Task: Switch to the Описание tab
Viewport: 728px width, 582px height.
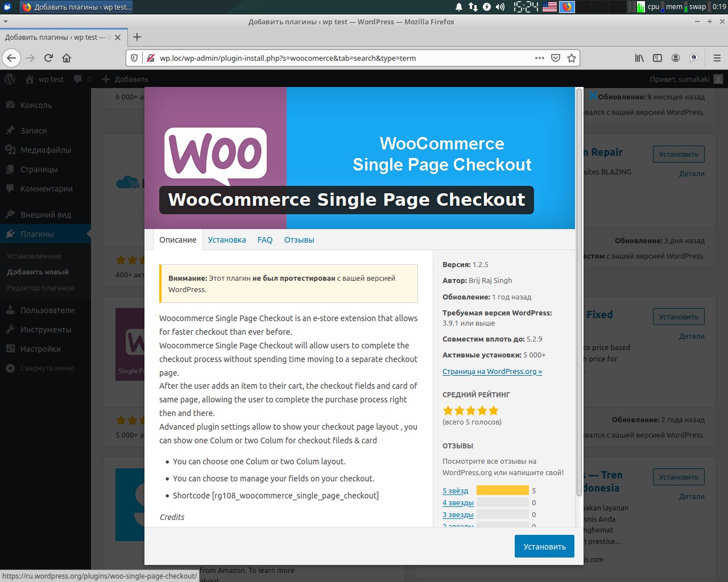Action: [x=178, y=240]
